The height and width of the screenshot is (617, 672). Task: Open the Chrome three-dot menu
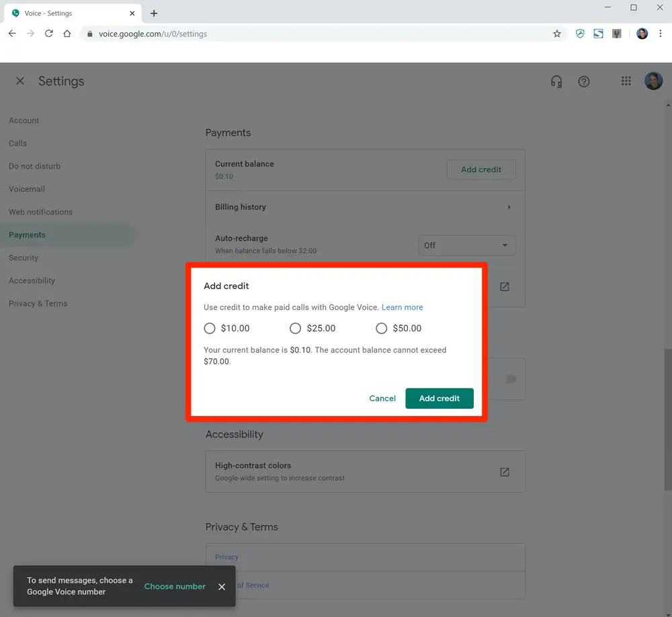click(x=661, y=34)
